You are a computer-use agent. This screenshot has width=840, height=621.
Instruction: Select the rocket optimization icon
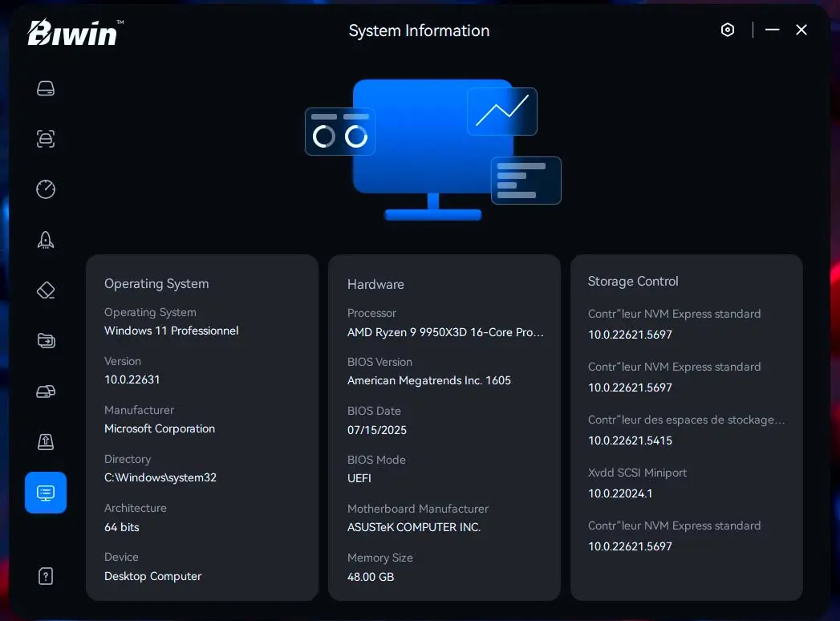46,240
